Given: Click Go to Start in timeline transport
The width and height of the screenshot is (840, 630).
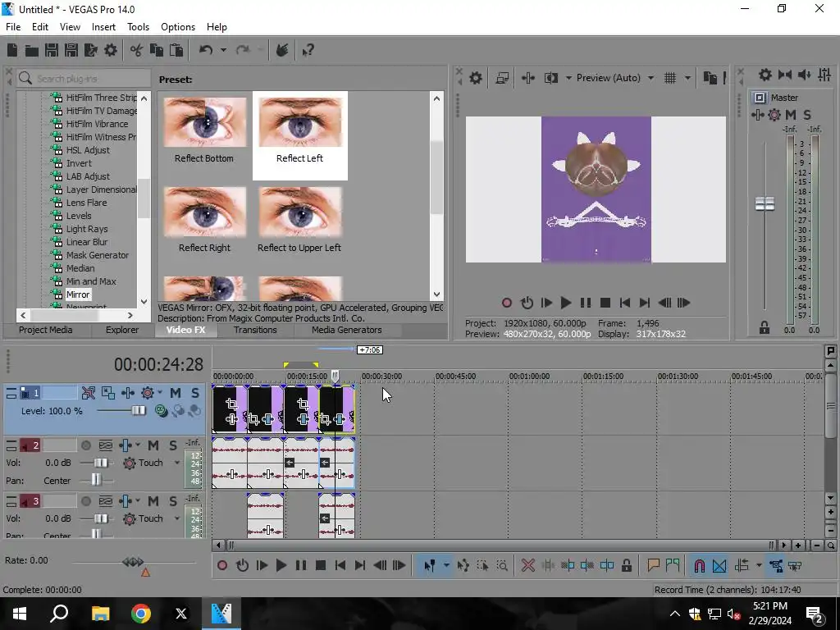Looking at the screenshot, I should (340, 565).
